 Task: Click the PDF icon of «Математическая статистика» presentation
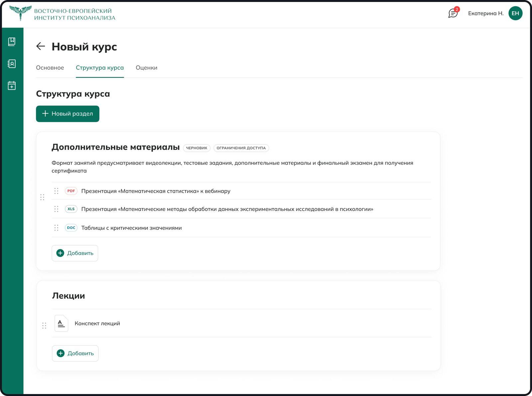tap(71, 191)
